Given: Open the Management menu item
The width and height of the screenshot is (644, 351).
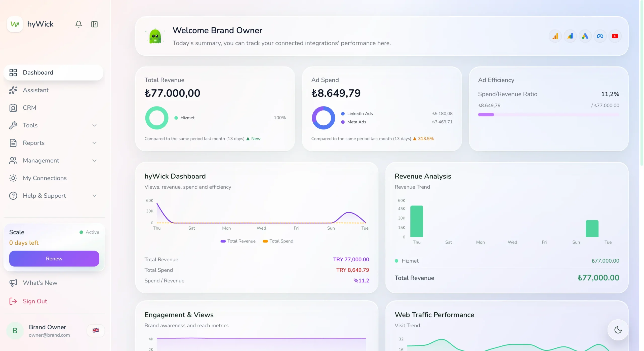Looking at the screenshot, I should tap(54, 161).
